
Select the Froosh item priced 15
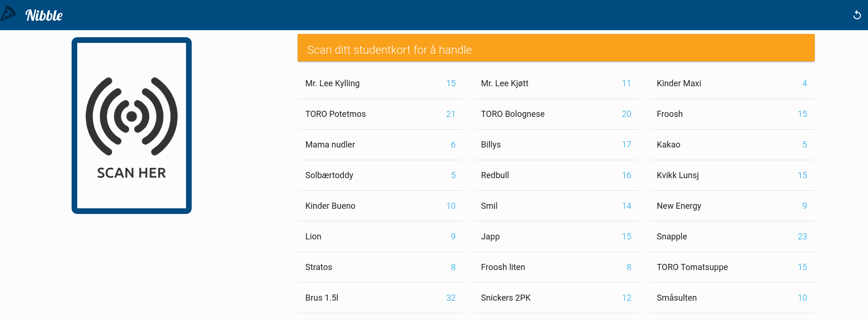coord(732,114)
